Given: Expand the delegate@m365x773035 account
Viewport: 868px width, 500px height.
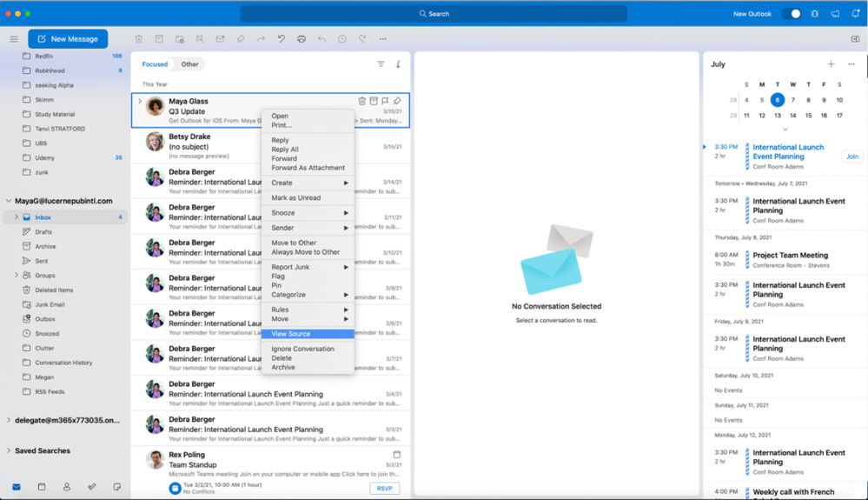Looking at the screenshot, I should pos(9,420).
